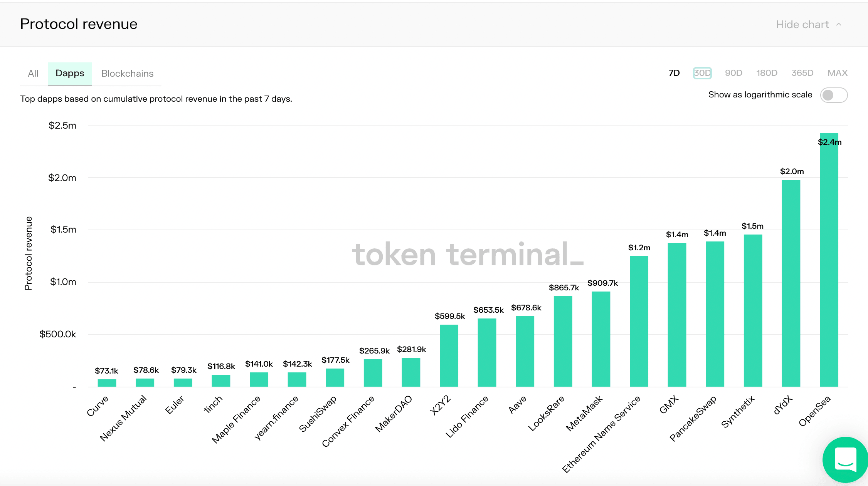This screenshot has width=868, height=486.
Task: Click the top dapps description text
Action: (156, 99)
